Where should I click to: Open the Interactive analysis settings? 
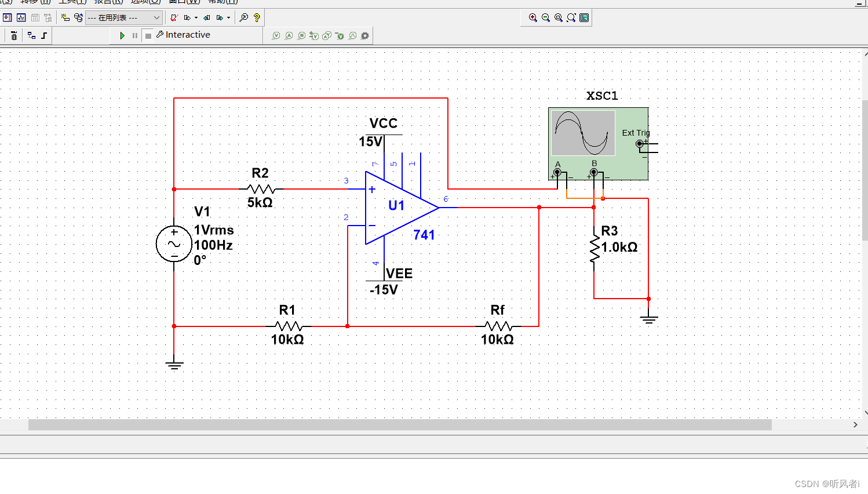(x=183, y=35)
